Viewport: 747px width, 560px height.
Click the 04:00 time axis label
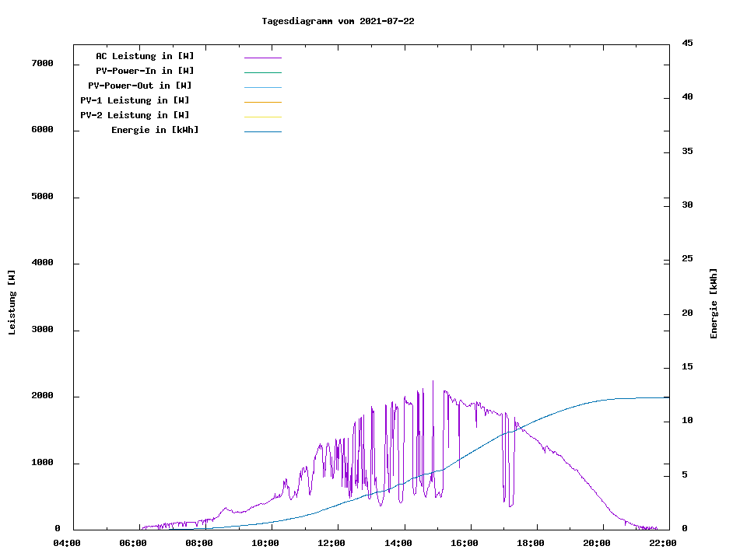pyautogui.click(x=67, y=543)
